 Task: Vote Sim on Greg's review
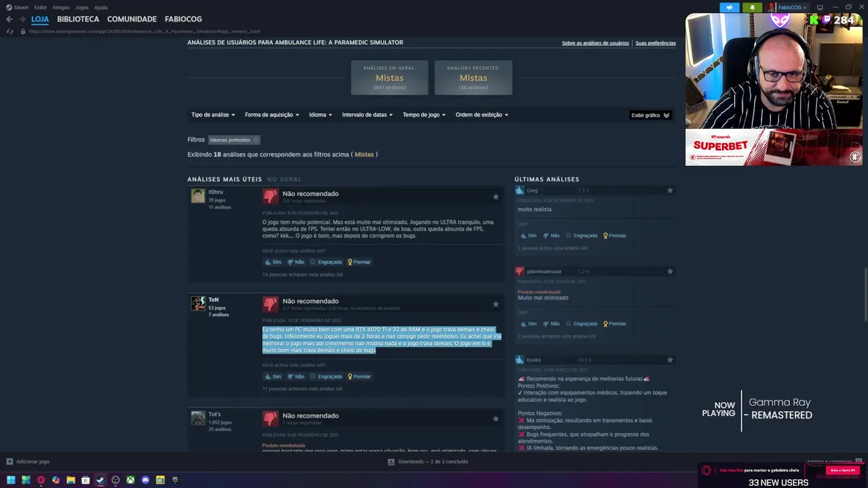pos(528,235)
